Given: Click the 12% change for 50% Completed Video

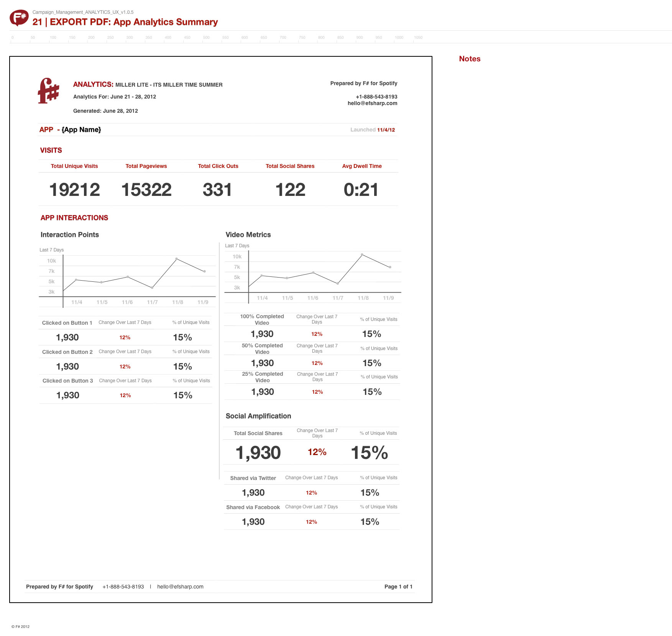Looking at the screenshot, I should pos(317,363).
